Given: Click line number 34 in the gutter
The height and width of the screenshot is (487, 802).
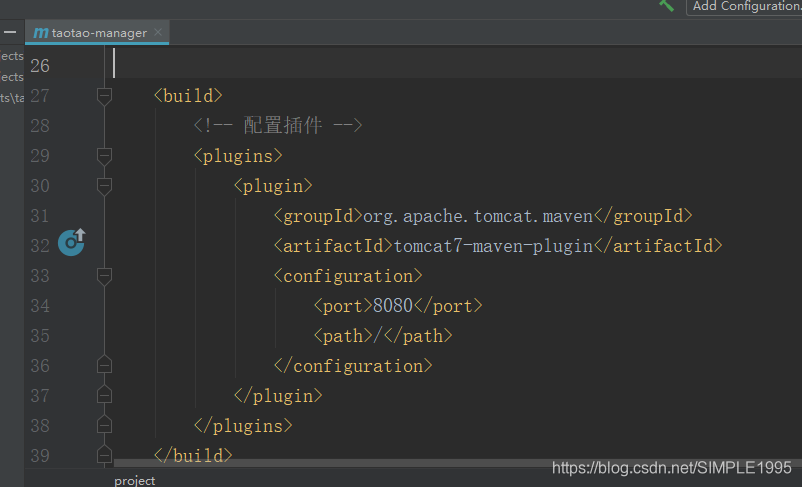Looking at the screenshot, I should (x=40, y=306).
